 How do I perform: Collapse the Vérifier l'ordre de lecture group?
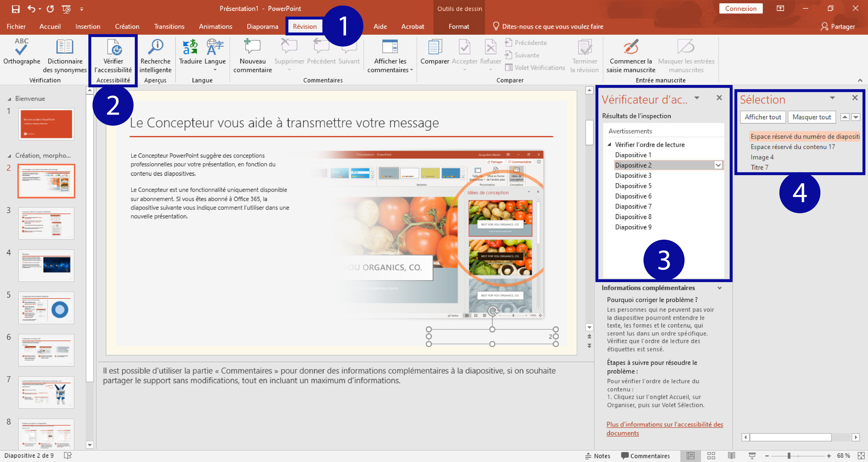tap(609, 145)
